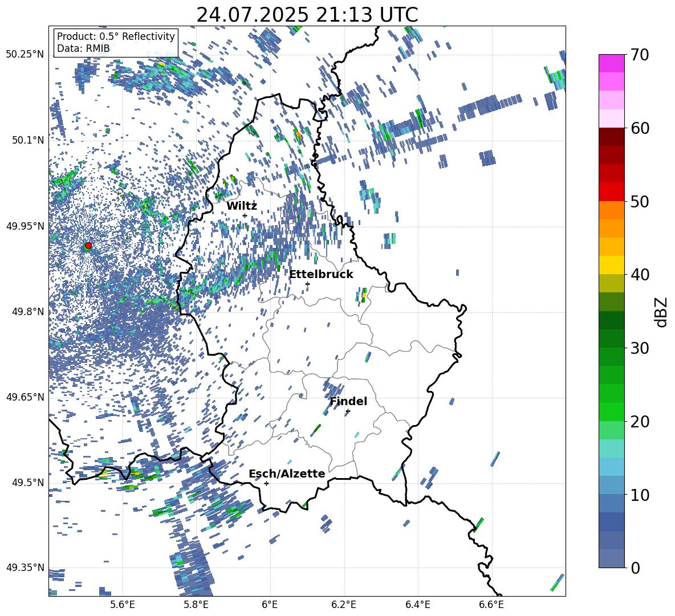Click the 10 value on colorbar
This screenshot has height=616, width=675.
(x=640, y=495)
